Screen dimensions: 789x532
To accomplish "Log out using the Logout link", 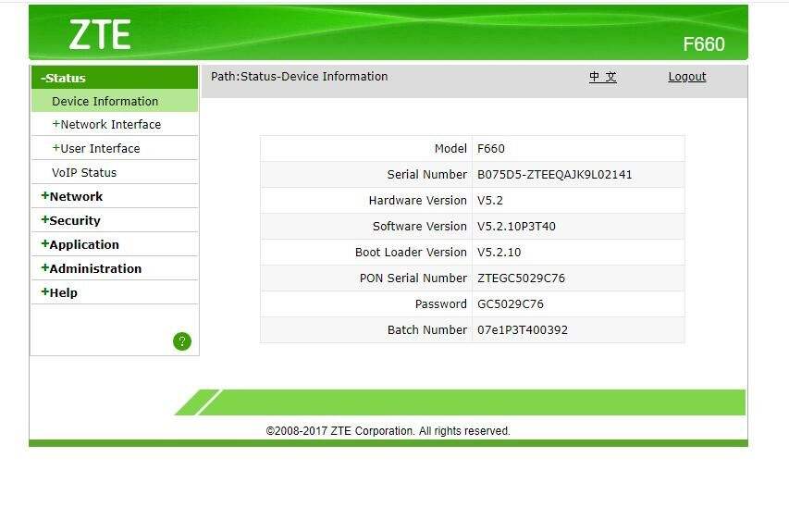I will [x=687, y=77].
